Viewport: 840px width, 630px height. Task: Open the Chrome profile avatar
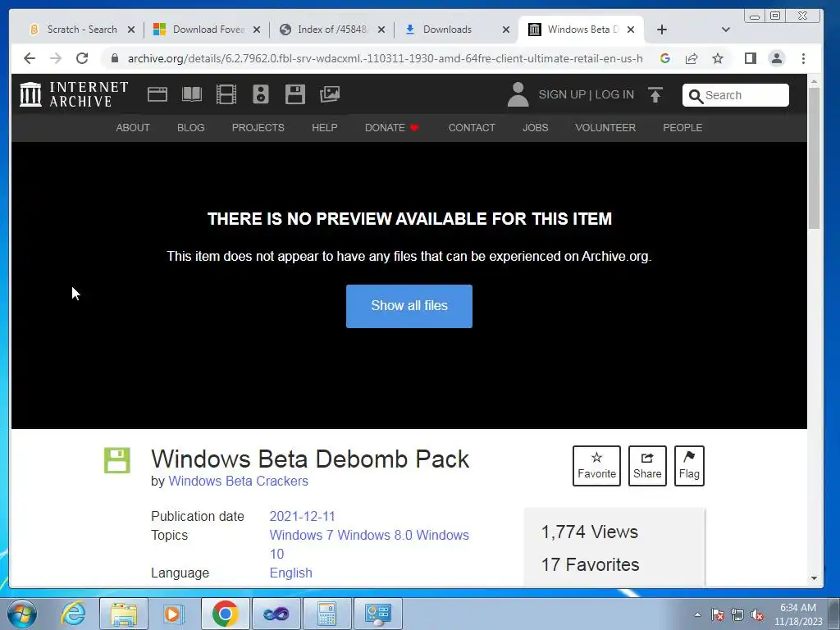pos(777,58)
